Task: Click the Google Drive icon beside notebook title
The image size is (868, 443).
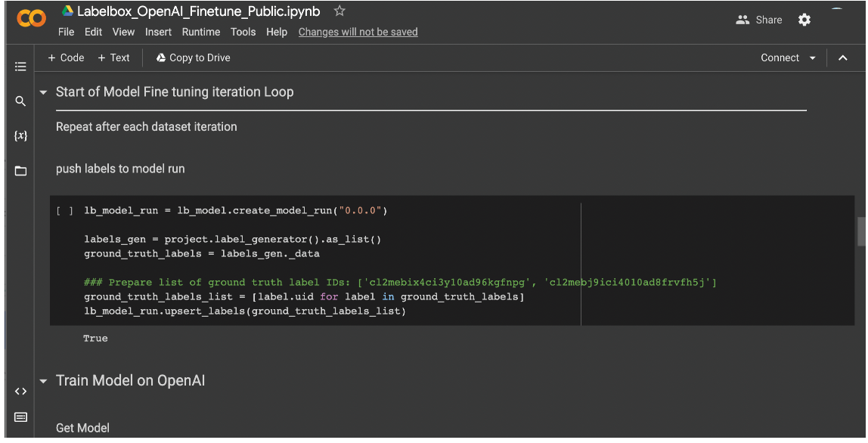Action: 67,11
